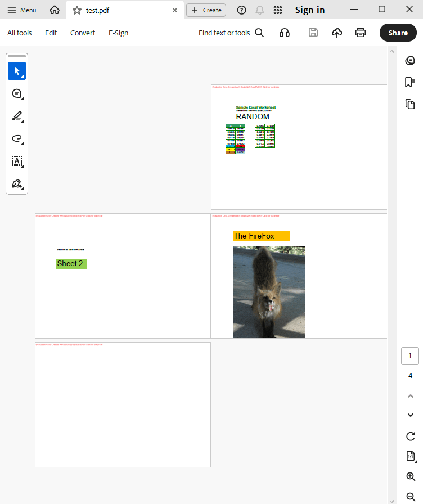Pick the freehand Draw tool
Screen dimensions: 423x504
coord(17,138)
